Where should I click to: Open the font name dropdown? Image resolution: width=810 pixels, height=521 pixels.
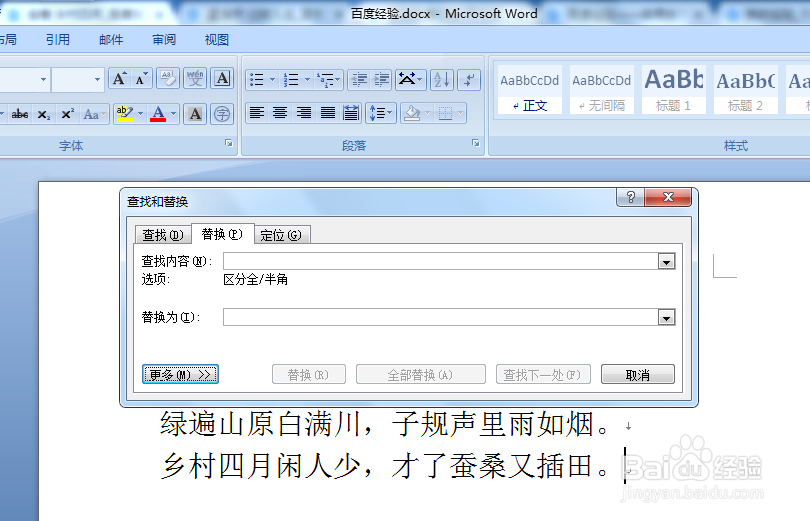point(43,80)
